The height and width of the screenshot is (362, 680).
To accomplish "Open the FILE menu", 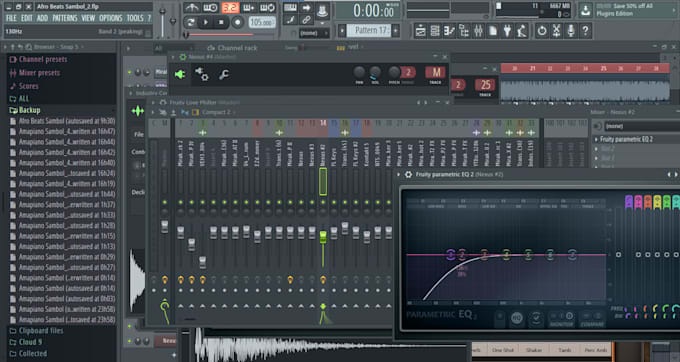I will [11, 18].
